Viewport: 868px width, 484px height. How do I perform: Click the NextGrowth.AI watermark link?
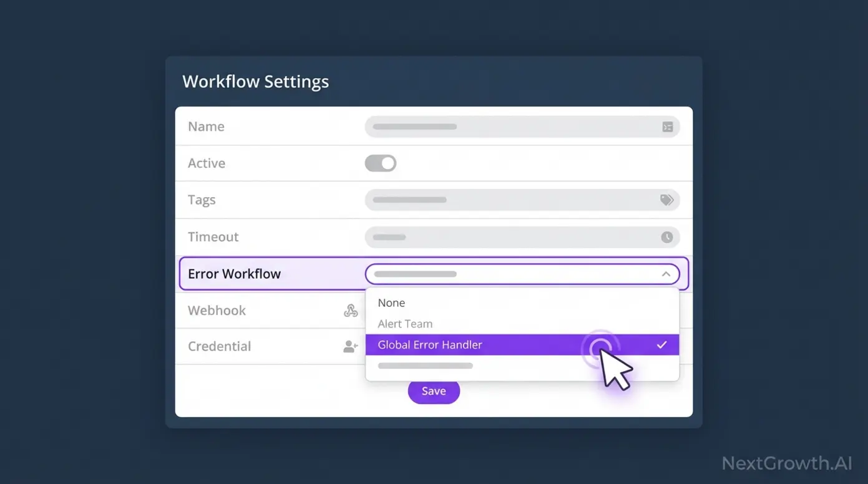coord(788,463)
